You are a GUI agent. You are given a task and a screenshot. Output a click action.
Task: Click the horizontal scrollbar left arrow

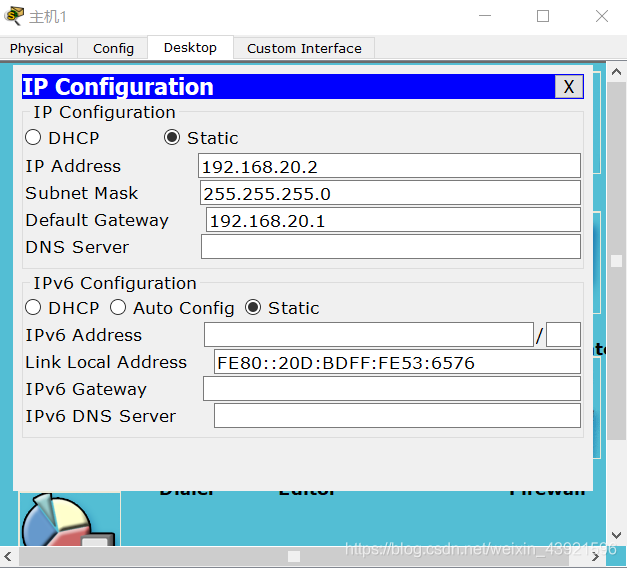coord(8,557)
